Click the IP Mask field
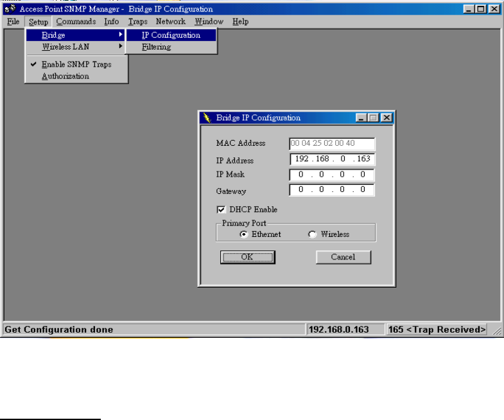Screen dimensions: 504x420 click(332, 175)
